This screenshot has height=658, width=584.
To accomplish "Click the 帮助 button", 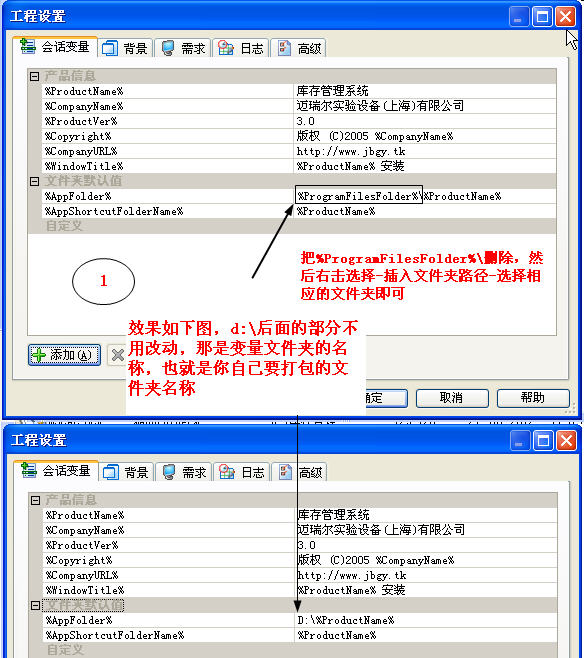I will 533,398.
